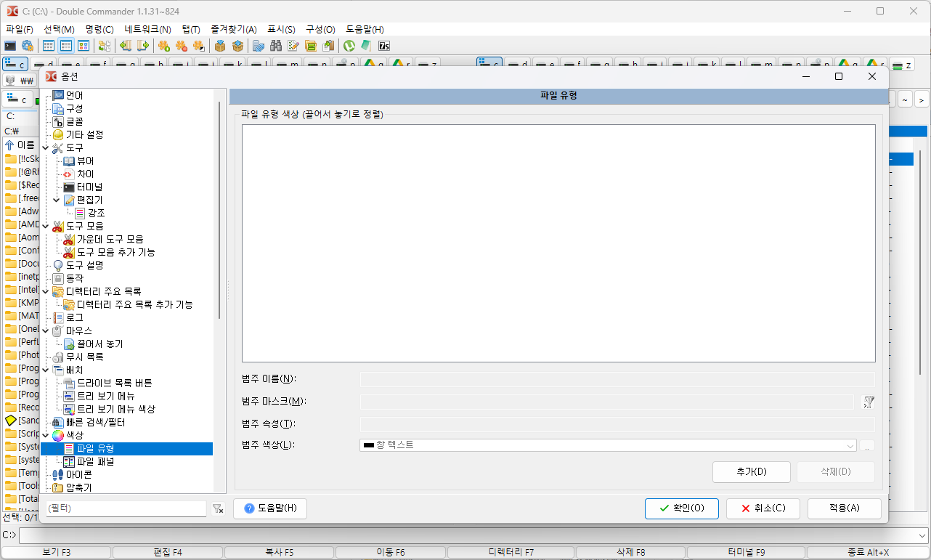Screen dimensions: 931x560
Task: Select 차이 in the options tree
Action: click(85, 174)
